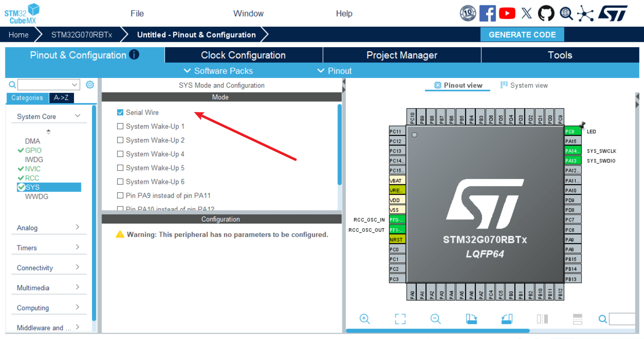Image resolution: width=644 pixels, height=339 pixels.
Task: Open the YouTube icon in header
Action: (x=507, y=14)
